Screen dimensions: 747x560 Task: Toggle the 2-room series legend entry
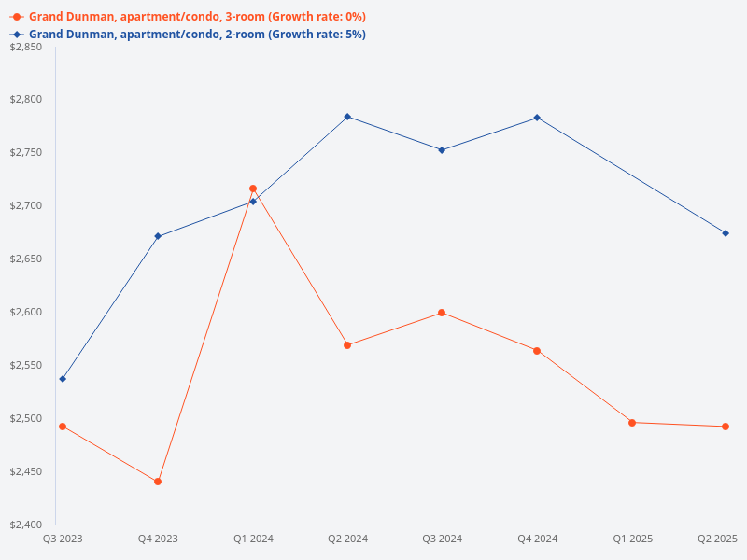(x=196, y=35)
